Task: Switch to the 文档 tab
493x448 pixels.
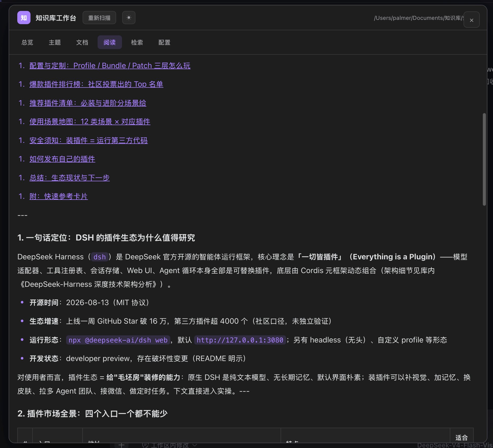Action: (82, 42)
